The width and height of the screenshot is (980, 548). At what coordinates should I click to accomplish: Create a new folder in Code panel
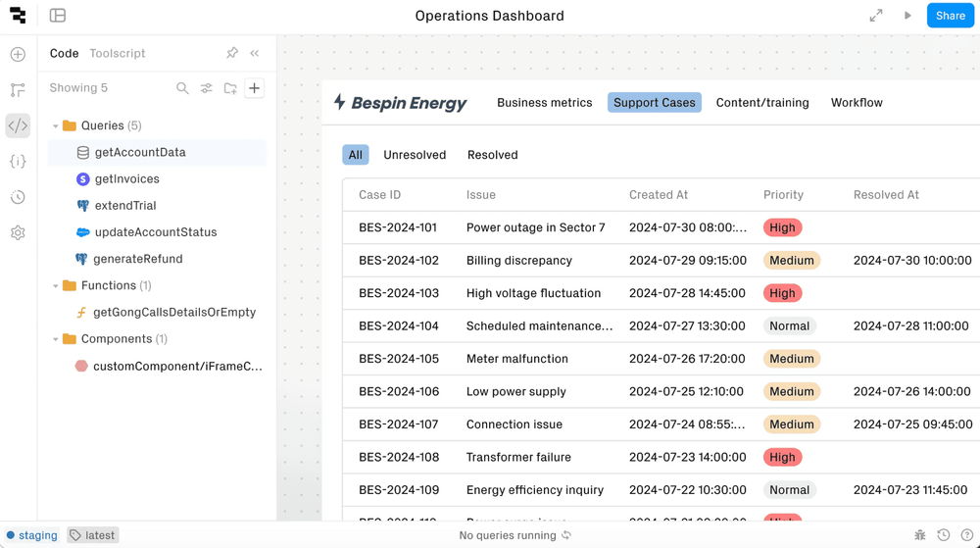(230, 88)
